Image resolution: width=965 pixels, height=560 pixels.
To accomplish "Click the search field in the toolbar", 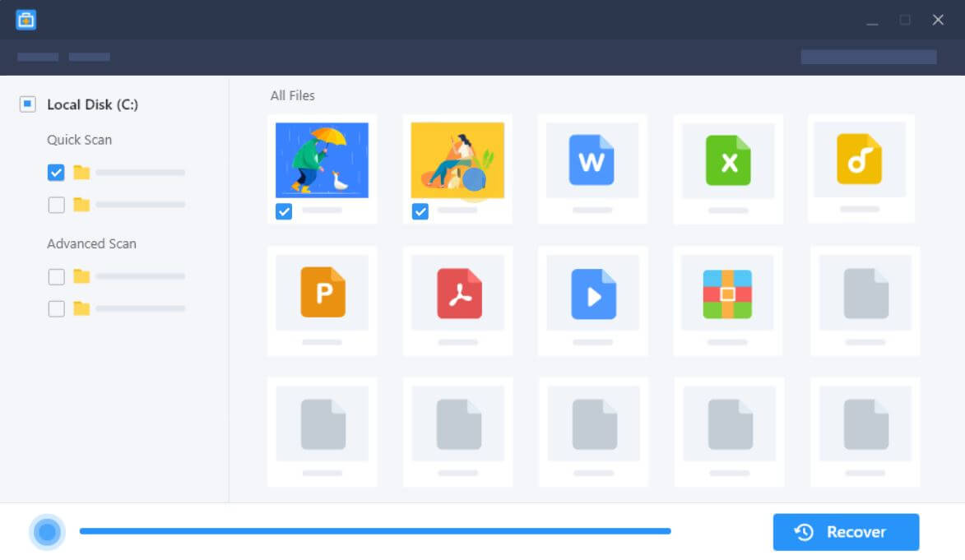I will click(868, 57).
